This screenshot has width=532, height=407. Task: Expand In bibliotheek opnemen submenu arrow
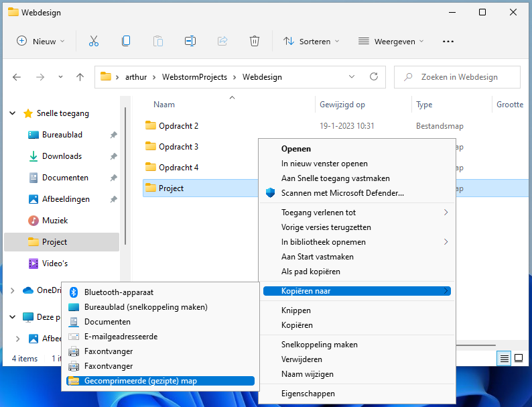coord(446,241)
